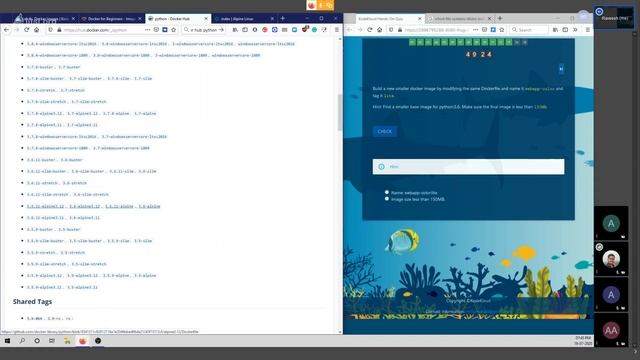640x360 pixels.
Task: Bookmark the Docker Hub python page
Action: pos(173,30)
